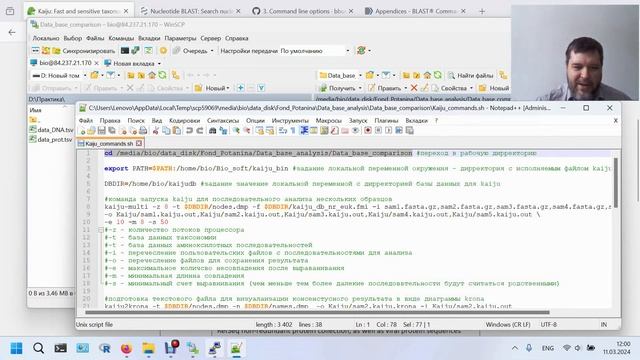Click the WinSCP preferences gear icon

(x=163, y=51)
